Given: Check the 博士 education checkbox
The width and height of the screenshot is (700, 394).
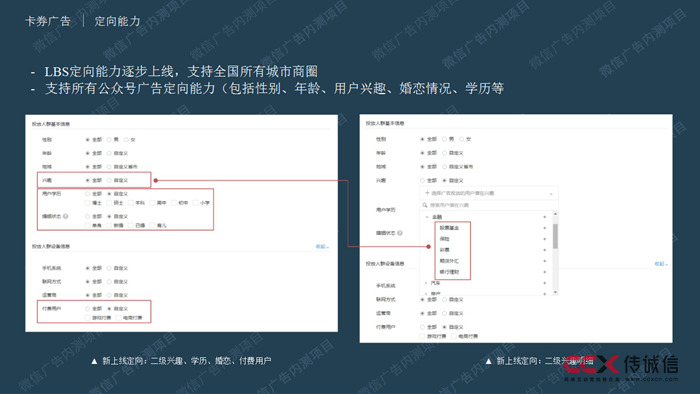Looking at the screenshot, I should point(88,203).
